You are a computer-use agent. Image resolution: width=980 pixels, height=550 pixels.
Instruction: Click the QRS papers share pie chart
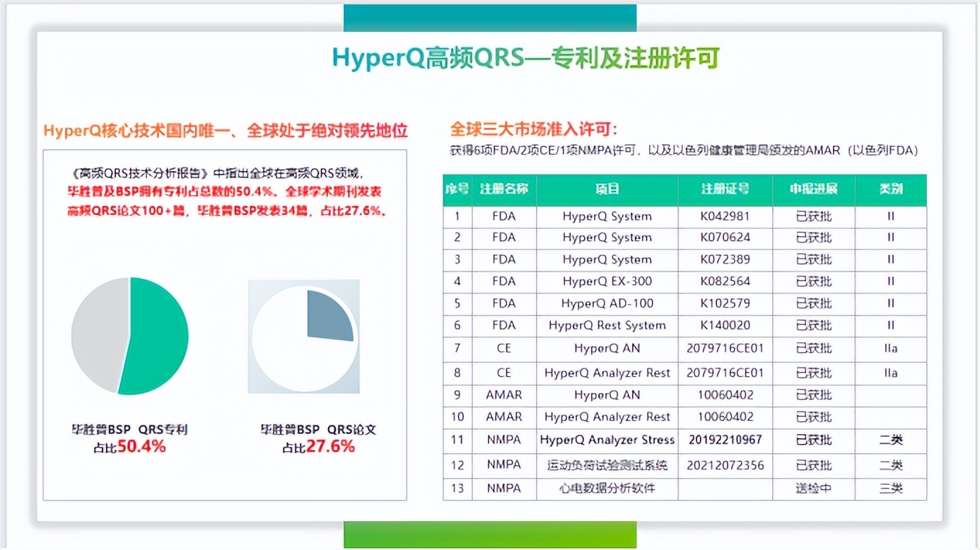tap(303, 336)
